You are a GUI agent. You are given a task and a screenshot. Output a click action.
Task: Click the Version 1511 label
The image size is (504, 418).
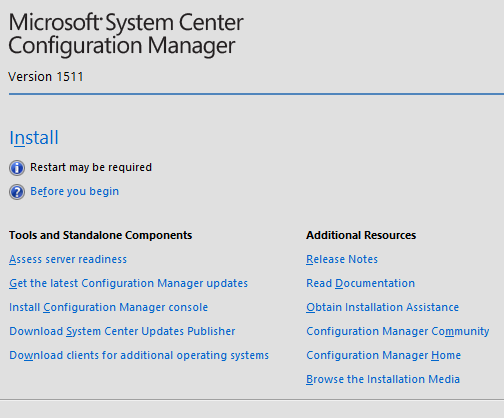(x=46, y=77)
